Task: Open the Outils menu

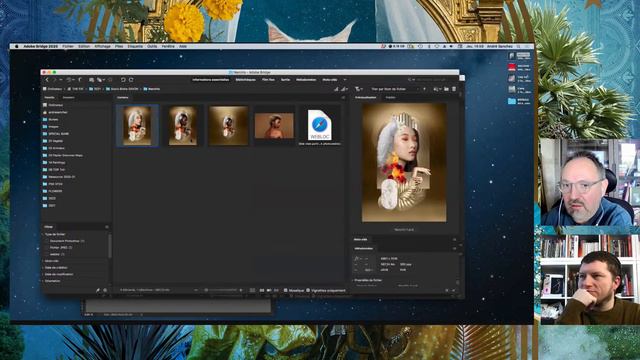Action: click(152, 47)
